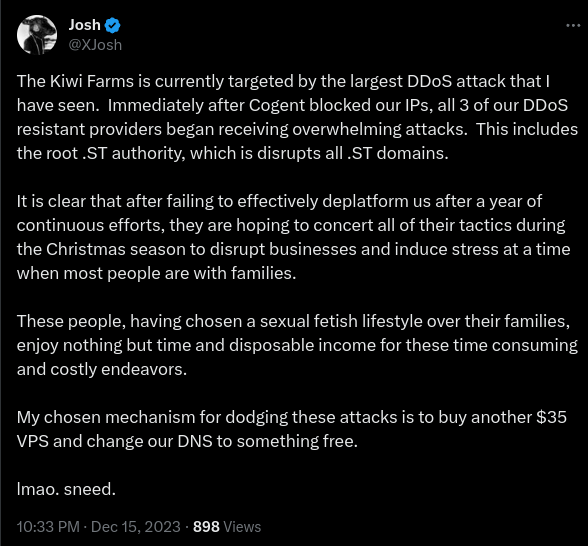Click the blue verified checkmark badge
Viewport: 588px width, 546px height.
112,26
